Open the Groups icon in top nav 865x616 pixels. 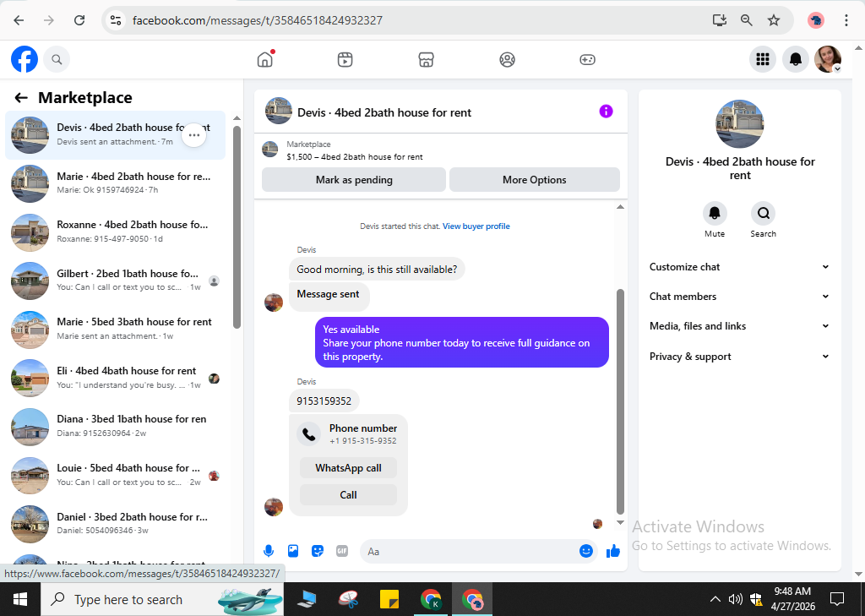(x=507, y=59)
